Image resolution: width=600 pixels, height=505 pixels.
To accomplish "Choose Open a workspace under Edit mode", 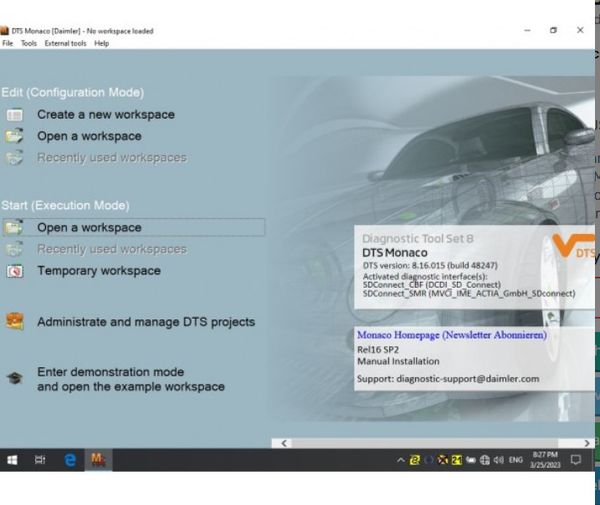I will point(89,136).
